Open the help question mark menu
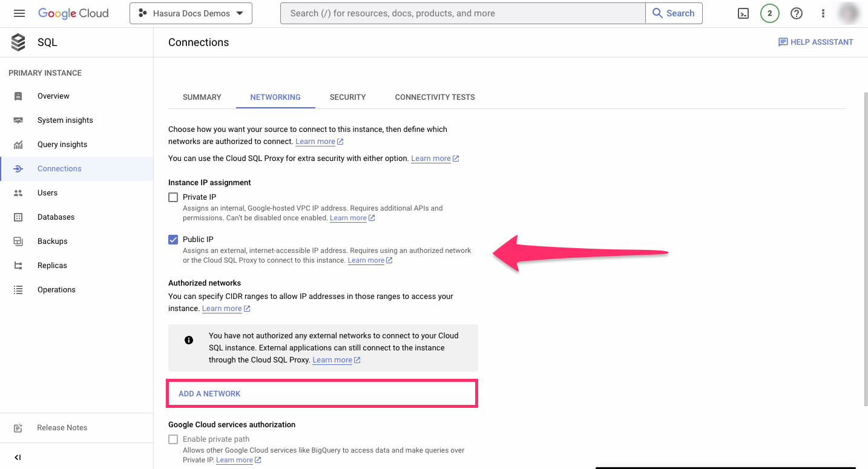868x469 pixels. 797,13
